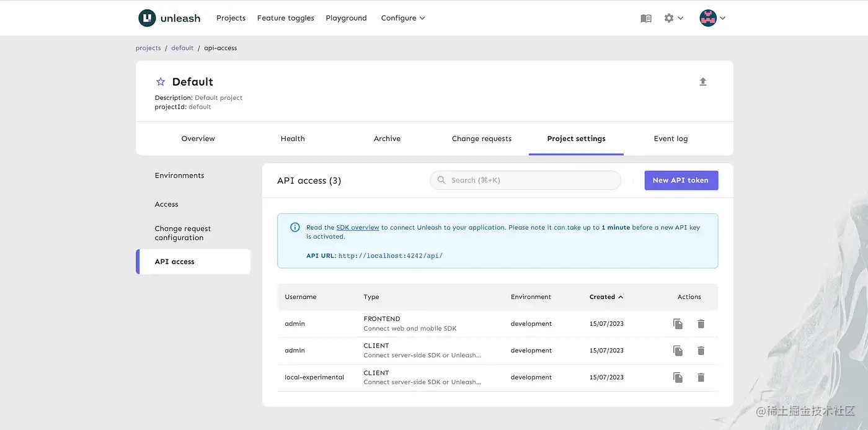Click the projects breadcrumb link
The width and height of the screenshot is (868, 430).
tap(148, 48)
